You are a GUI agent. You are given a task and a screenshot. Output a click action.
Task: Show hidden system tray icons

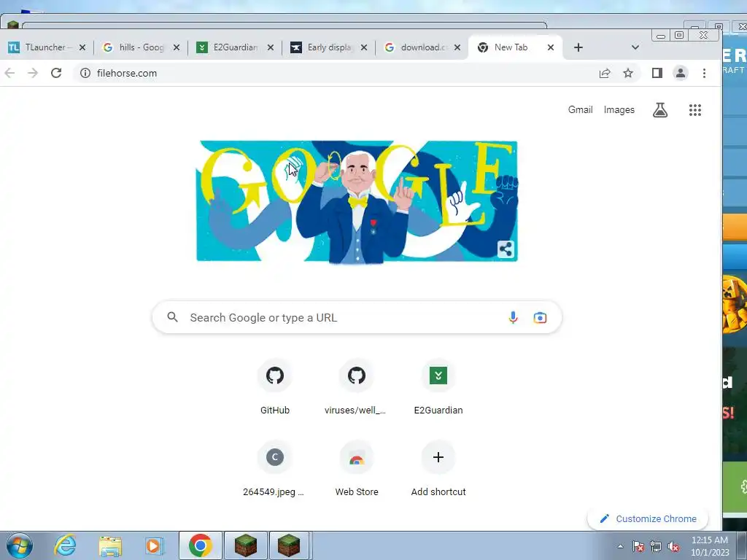tap(620, 546)
